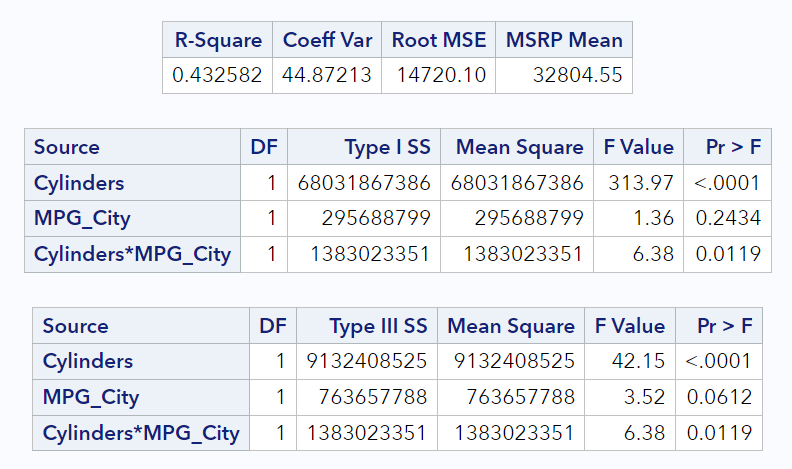Click the Root MSE header cell
Viewport: 792px width, 469px height.
tap(438, 41)
